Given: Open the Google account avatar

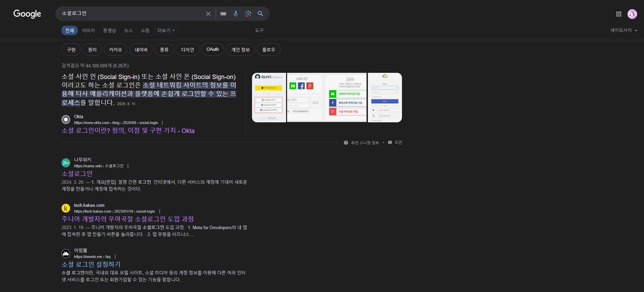Looking at the screenshot, I should 632,14.
